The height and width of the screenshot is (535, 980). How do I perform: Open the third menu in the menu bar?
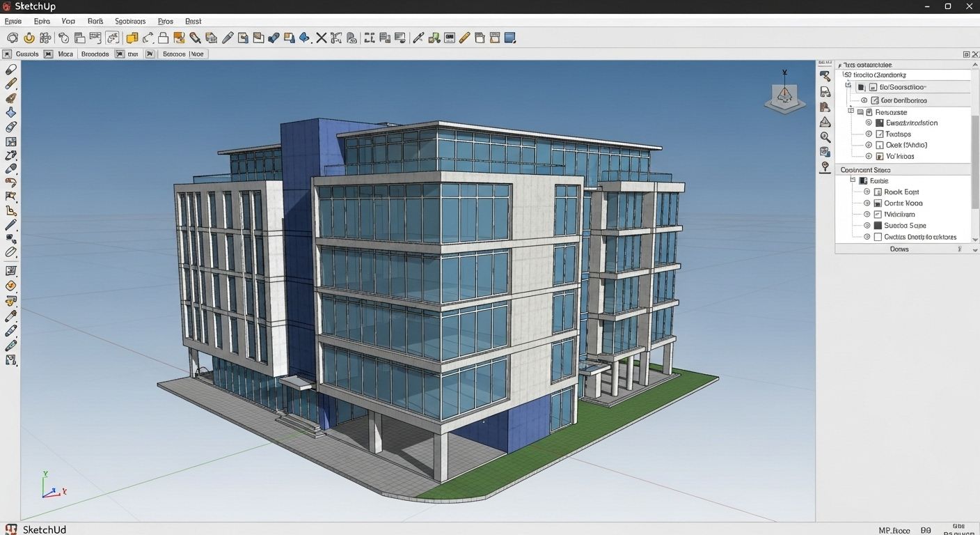[68, 21]
